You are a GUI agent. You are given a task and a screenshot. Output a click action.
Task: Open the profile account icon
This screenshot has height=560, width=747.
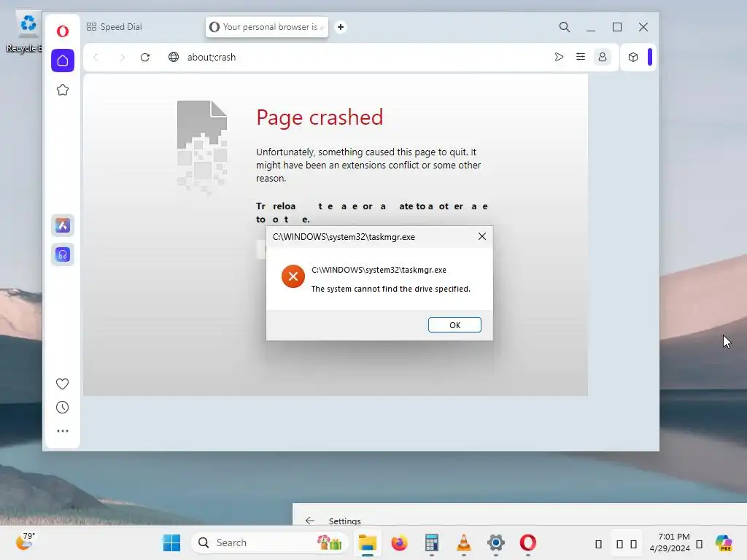pos(602,57)
